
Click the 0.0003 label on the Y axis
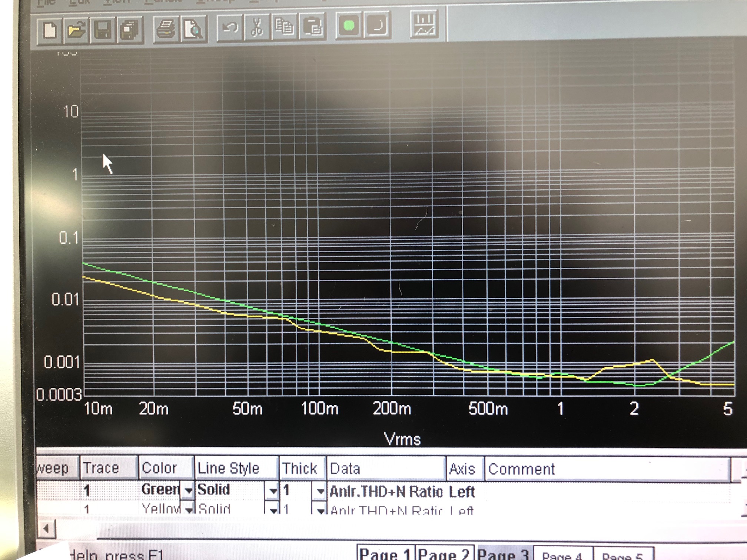(x=59, y=395)
